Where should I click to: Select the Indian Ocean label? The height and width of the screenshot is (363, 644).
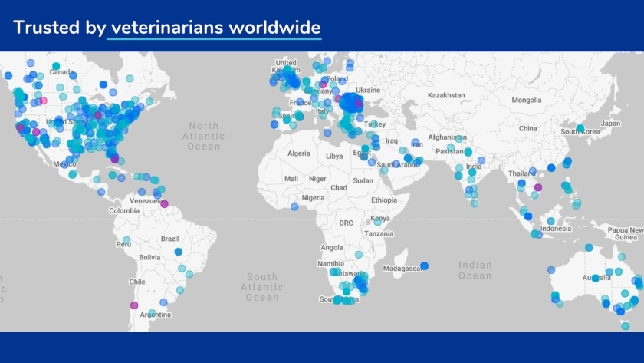(x=475, y=270)
